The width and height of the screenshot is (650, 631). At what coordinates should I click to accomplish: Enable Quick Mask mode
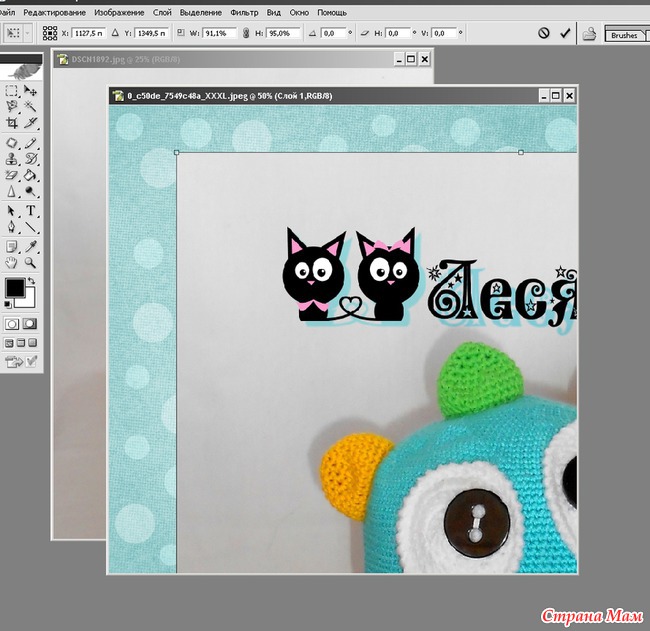pyautogui.click(x=30, y=324)
